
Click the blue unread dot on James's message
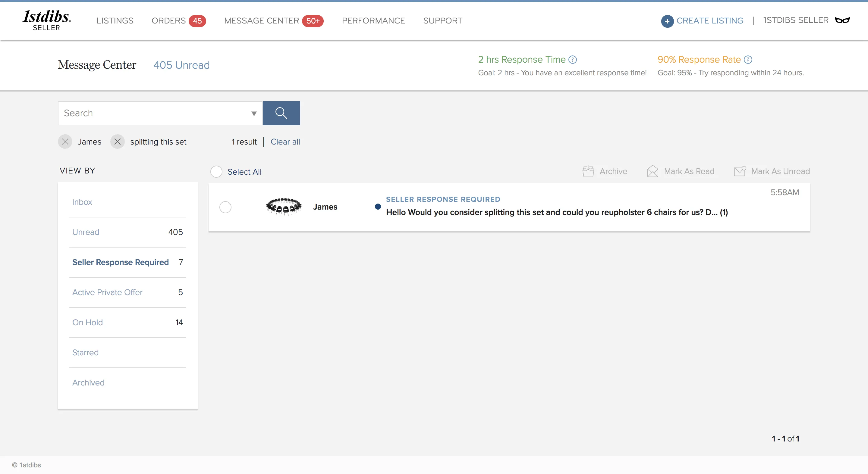click(x=378, y=207)
